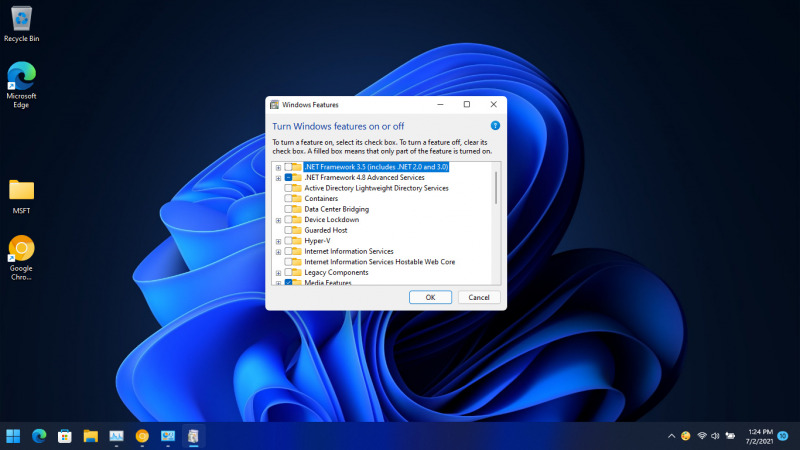The height and width of the screenshot is (450, 800).
Task: Click the Cancel button
Action: [479, 297]
